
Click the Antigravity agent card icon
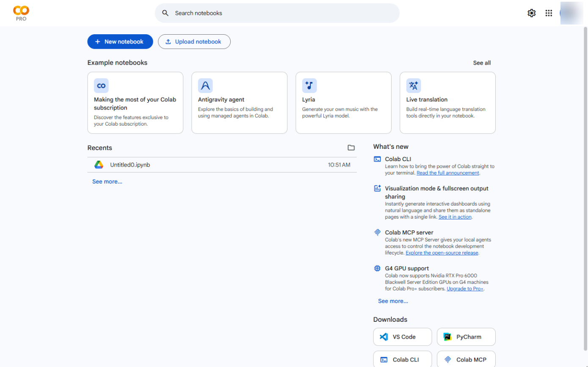click(x=205, y=86)
